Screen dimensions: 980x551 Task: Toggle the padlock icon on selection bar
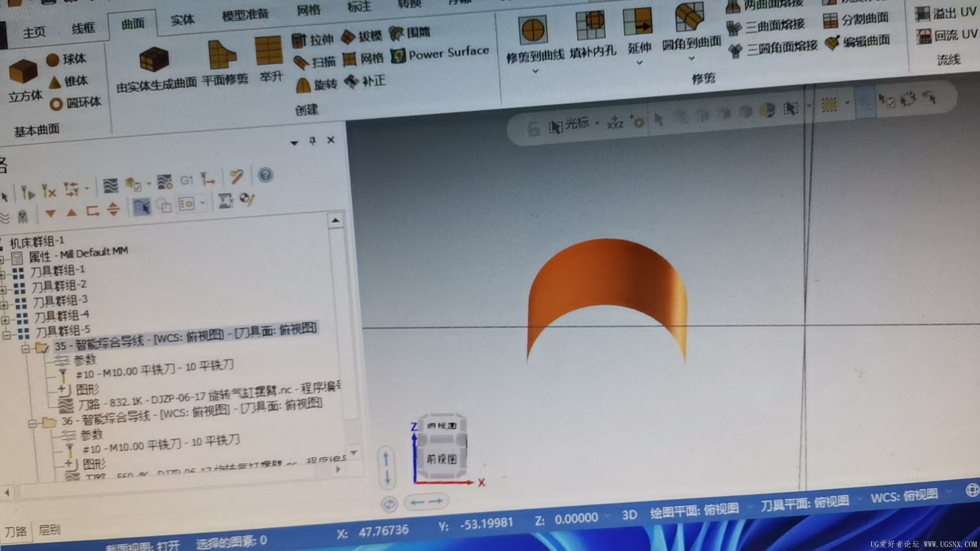coord(533,129)
